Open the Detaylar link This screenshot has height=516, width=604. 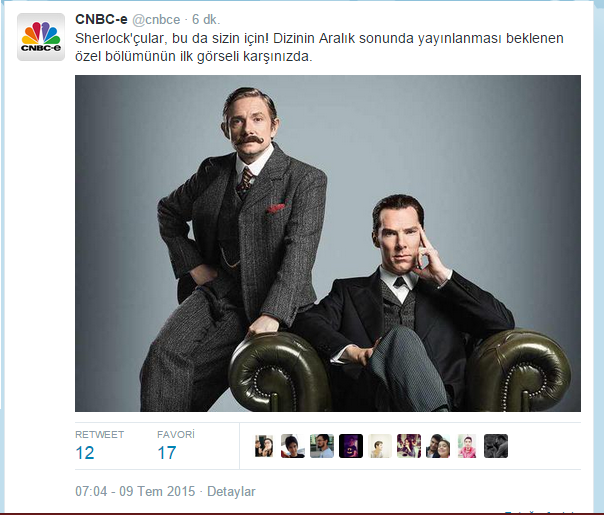(231, 492)
